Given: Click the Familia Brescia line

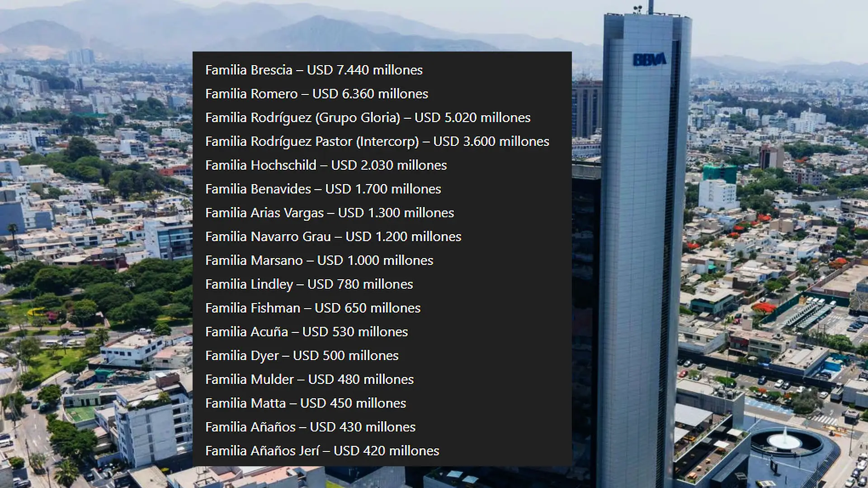Looking at the screenshot, I should coord(314,70).
